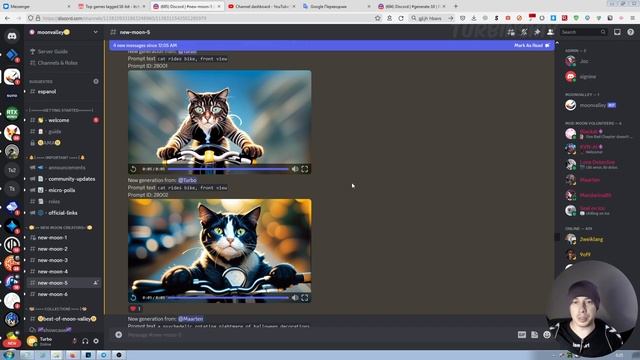
Task: Select the new-moon-4 channel
Action: [x=53, y=271]
